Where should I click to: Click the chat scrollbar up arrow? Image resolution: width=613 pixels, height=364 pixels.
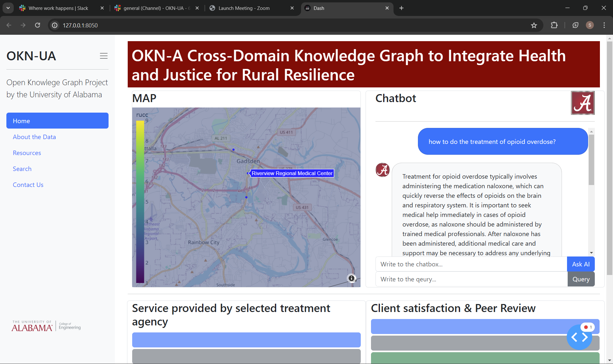point(591,131)
